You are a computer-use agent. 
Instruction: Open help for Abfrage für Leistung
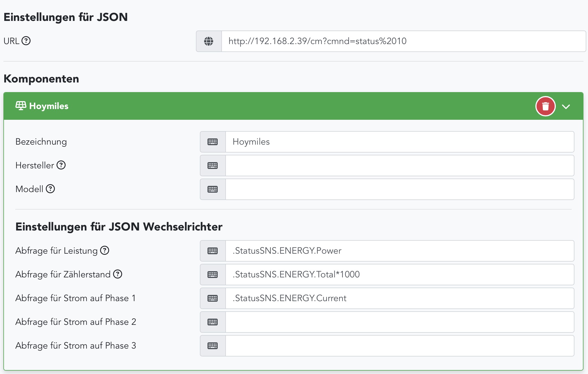(105, 250)
